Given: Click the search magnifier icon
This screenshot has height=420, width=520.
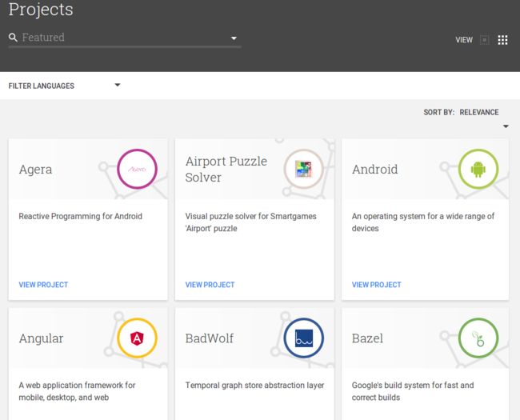Looking at the screenshot, I should [13, 38].
